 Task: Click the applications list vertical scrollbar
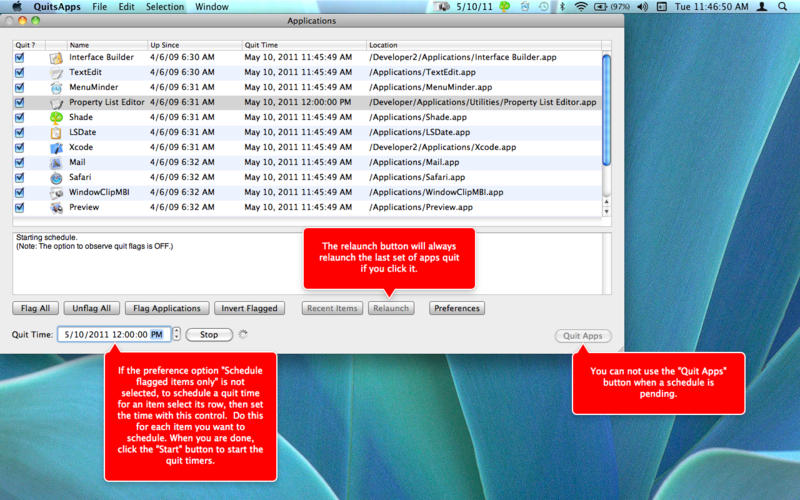(x=607, y=110)
